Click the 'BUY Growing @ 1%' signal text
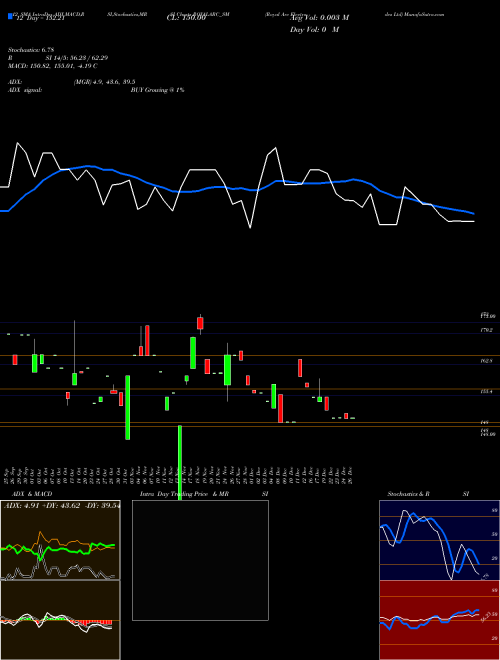The width and height of the screenshot is (500, 660). point(157,90)
